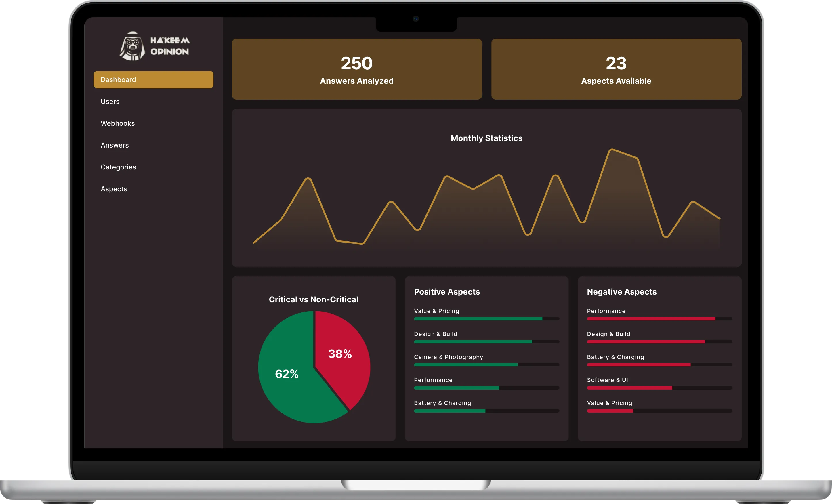Open the Aspects sidebar entry
Screen dimensions: 832x504
click(114, 189)
